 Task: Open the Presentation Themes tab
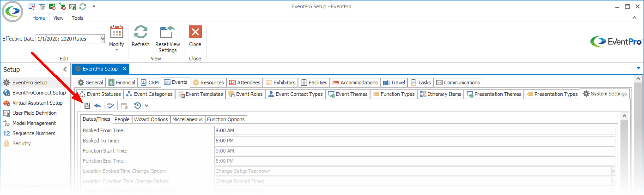click(494, 94)
